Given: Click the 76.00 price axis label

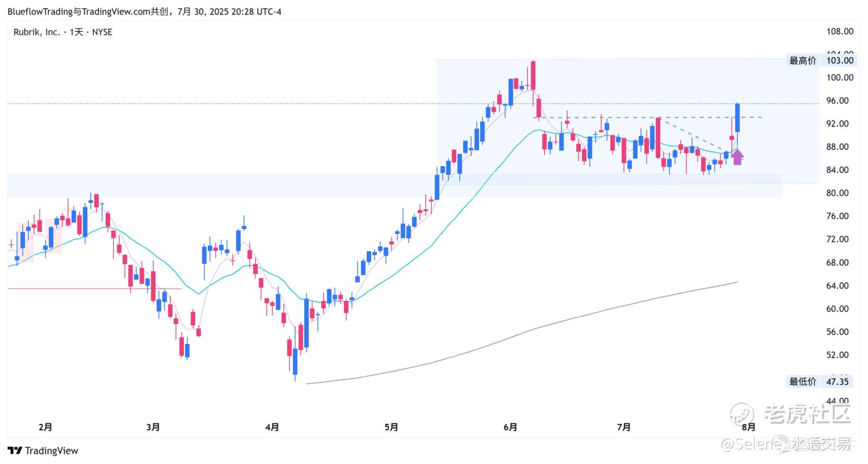Looking at the screenshot, I should click(838, 216).
